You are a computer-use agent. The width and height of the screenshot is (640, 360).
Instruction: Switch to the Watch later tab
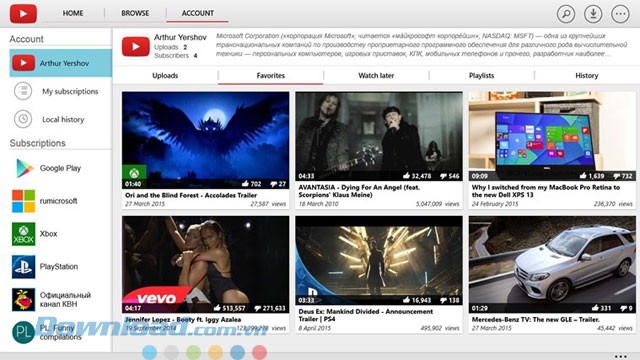[376, 76]
